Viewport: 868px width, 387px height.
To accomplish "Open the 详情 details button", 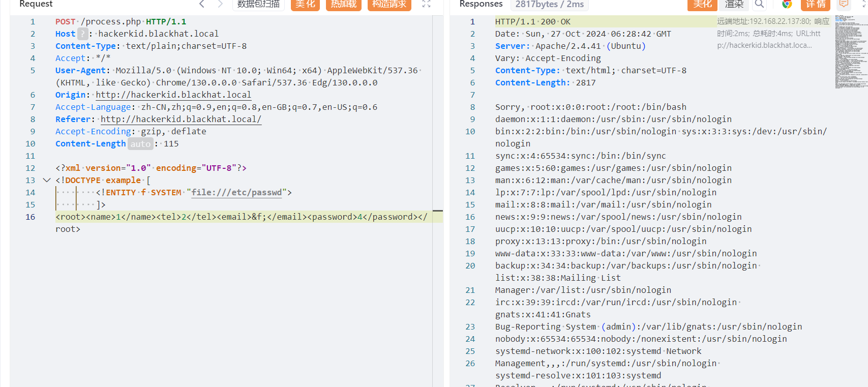I will [x=816, y=4].
